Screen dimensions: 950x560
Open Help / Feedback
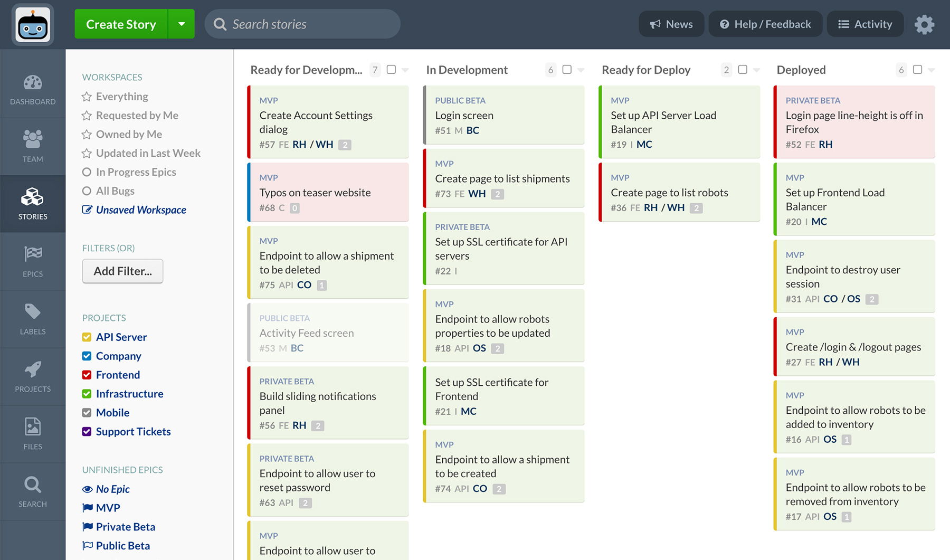click(x=765, y=24)
